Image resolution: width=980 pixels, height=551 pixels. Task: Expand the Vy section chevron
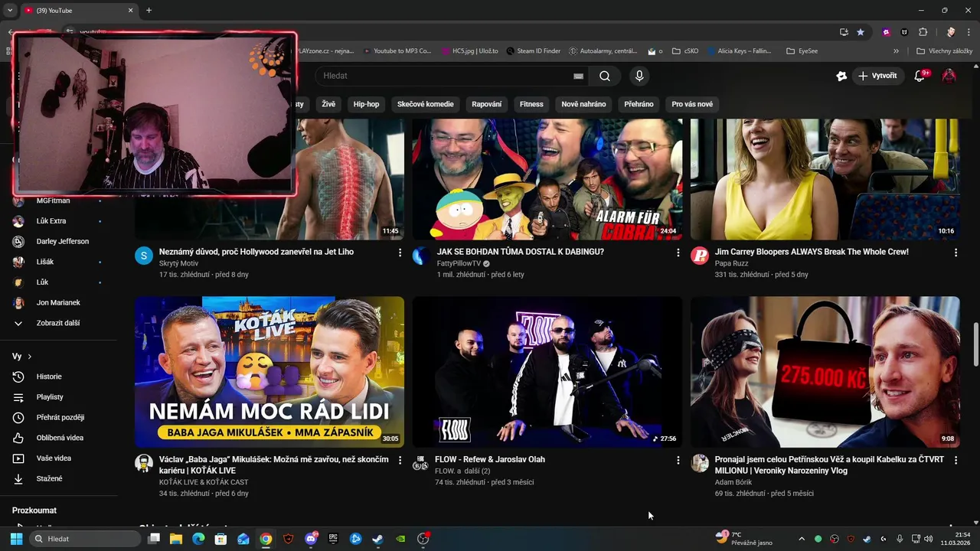30,357
